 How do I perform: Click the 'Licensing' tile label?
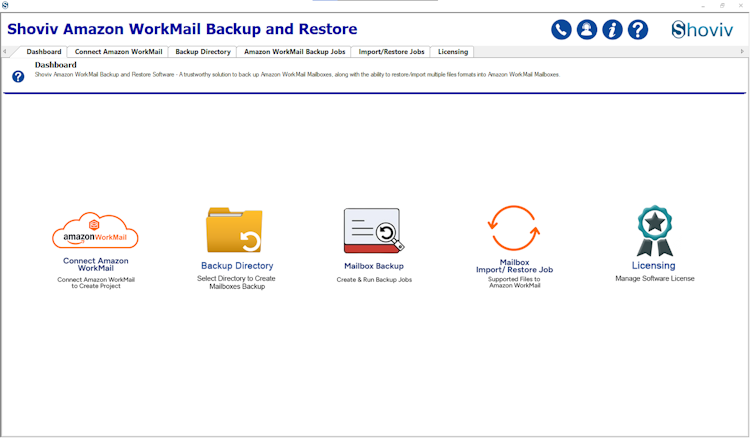point(653,265)
